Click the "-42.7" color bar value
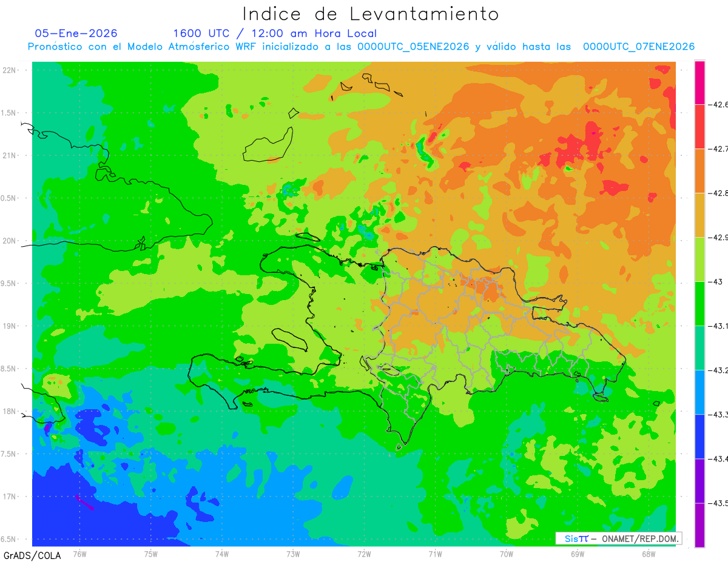The width and height of the screenshot is (728, 562). coord(718,149)
